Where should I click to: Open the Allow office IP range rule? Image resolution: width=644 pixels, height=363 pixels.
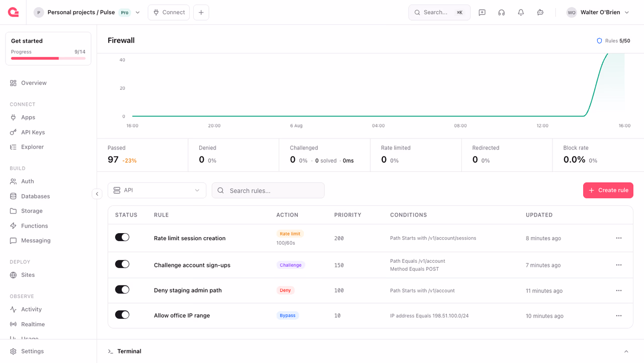pyautogui.click(x=182, y=316)
